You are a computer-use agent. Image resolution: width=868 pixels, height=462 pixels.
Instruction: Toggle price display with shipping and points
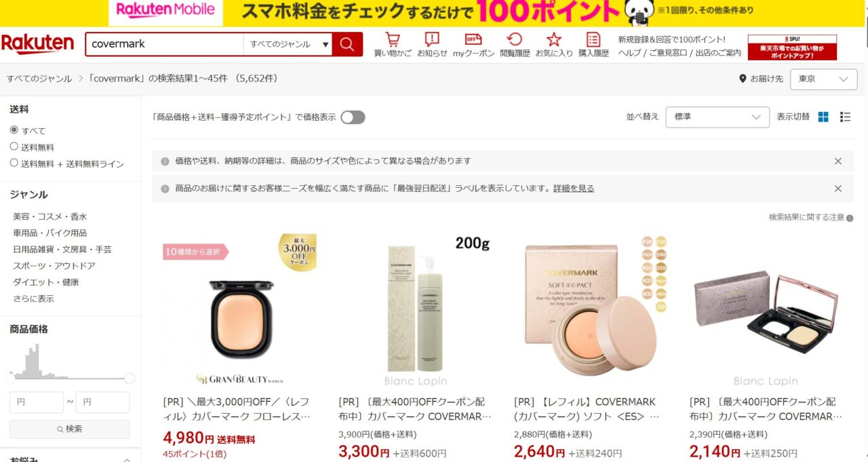(x=353, y=117)
